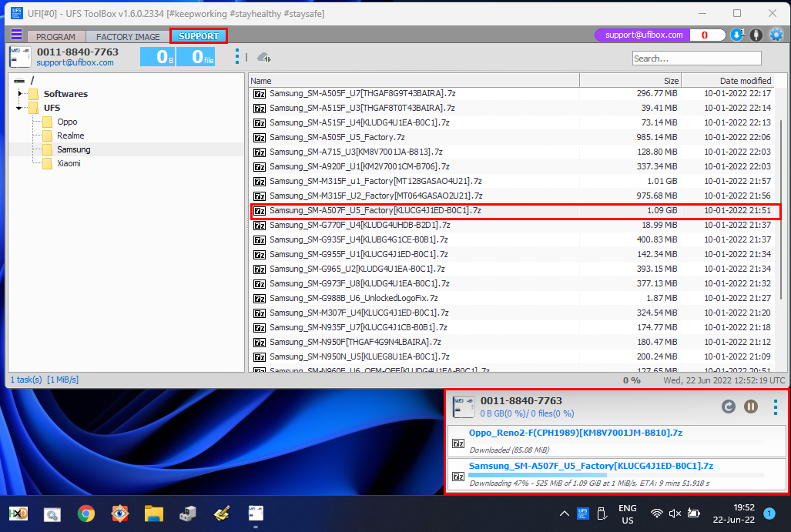Click the support@ufibox.com account badge in title strip
The height and width of the screenshot is (532, 791).
pos(644,35)
